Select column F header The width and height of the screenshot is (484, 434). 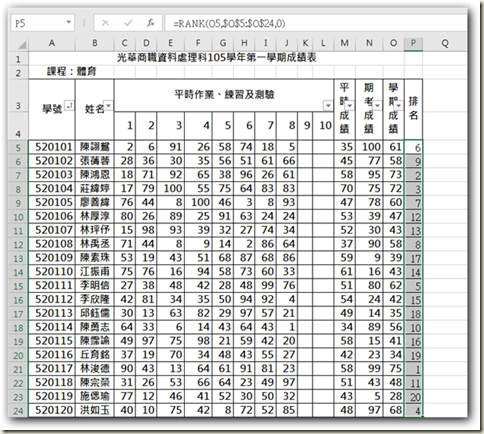[198, 43]
